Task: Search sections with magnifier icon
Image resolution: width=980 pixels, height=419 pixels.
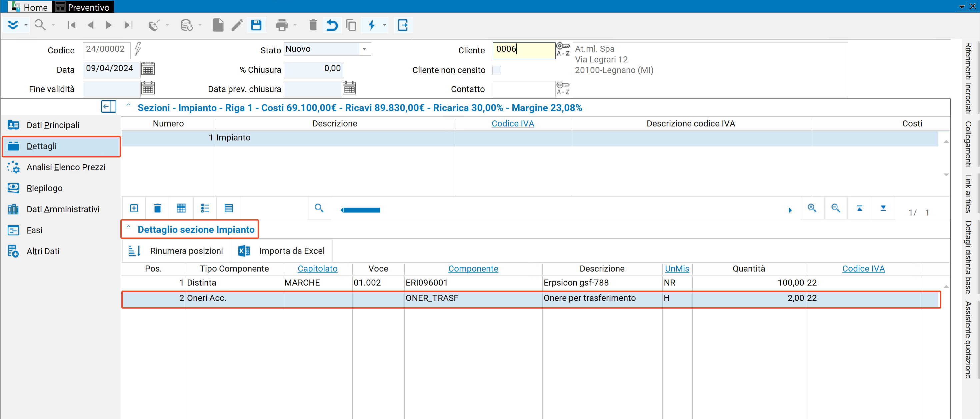Action: click(x=319, y=208)
